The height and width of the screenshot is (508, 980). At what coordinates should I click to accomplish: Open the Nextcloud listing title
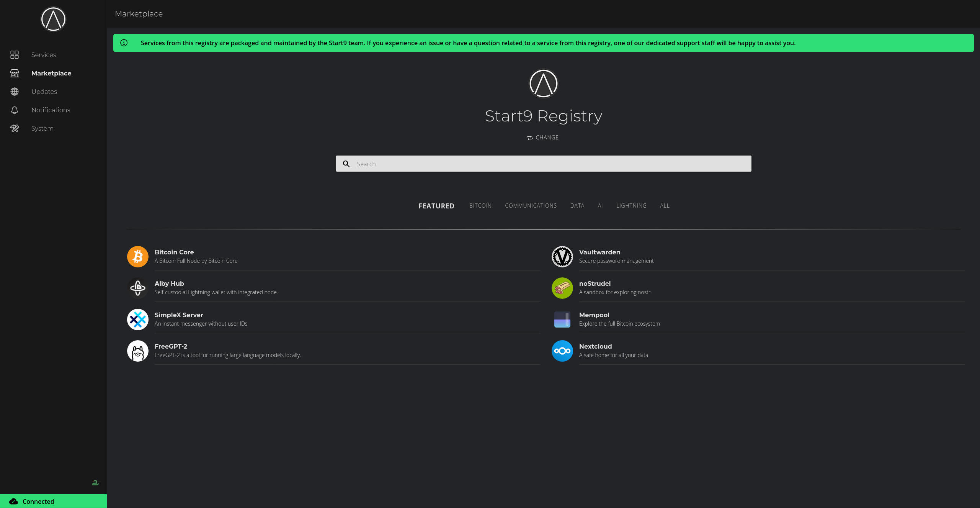595,346
